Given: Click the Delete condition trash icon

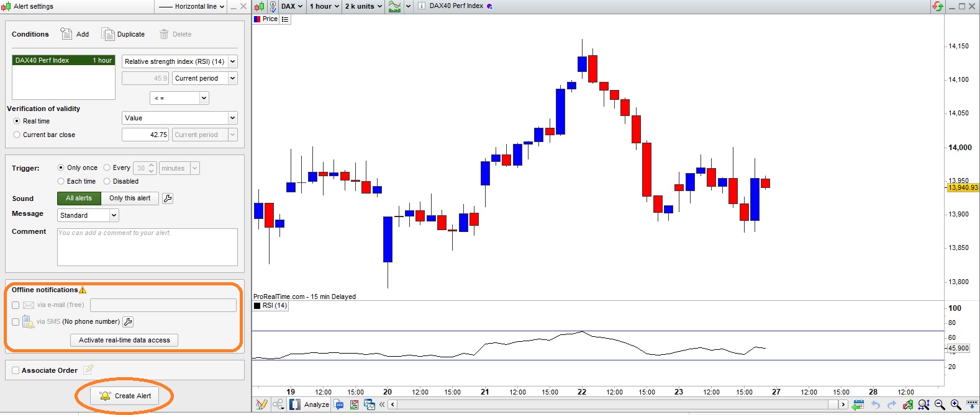Looking at the screenshot, I should (164, 34).
